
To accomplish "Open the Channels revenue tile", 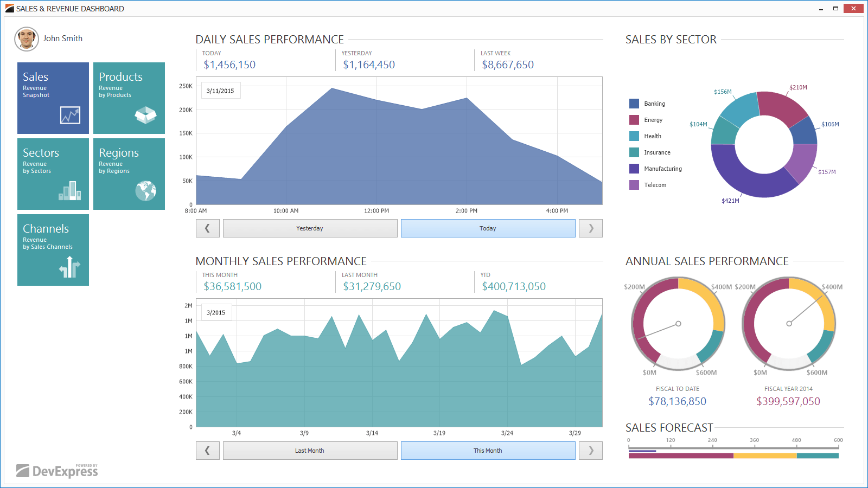I will [53, 250].
